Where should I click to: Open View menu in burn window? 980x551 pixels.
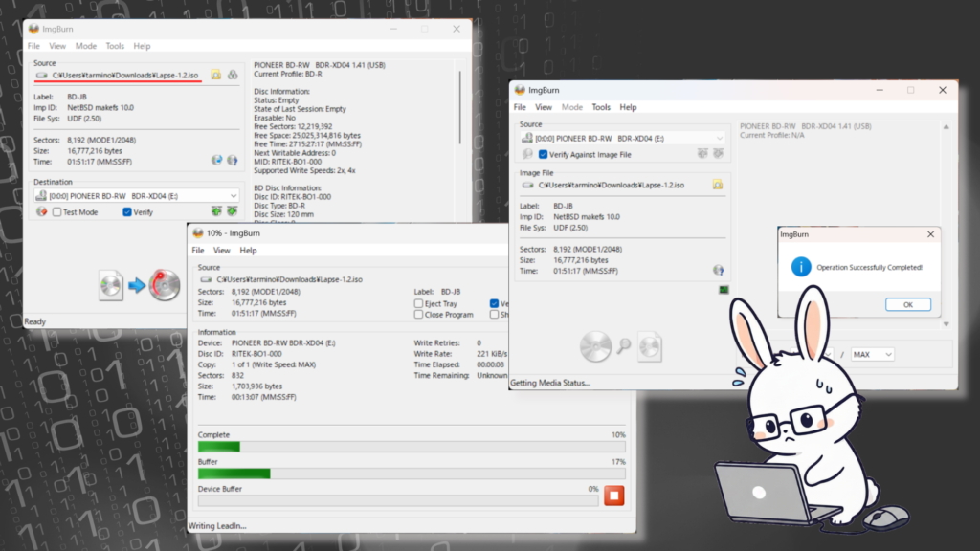pos(57,46)
